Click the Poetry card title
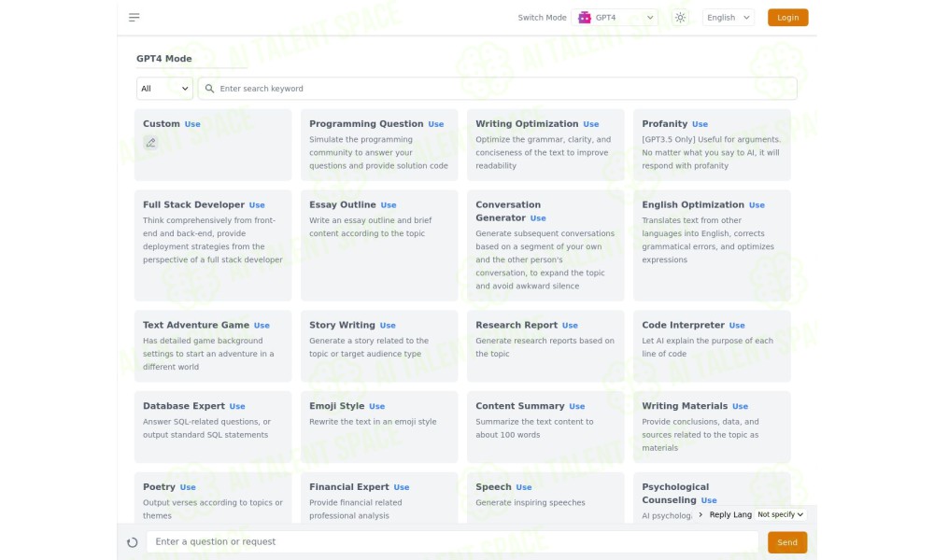The image size is (934, 560). tap(159, 487)
